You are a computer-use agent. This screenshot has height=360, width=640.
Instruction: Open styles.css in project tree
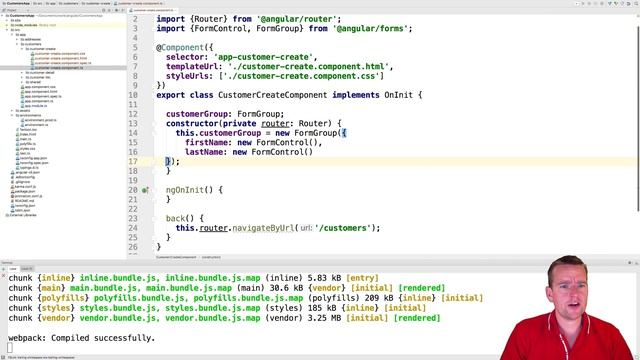pos(25,149)
